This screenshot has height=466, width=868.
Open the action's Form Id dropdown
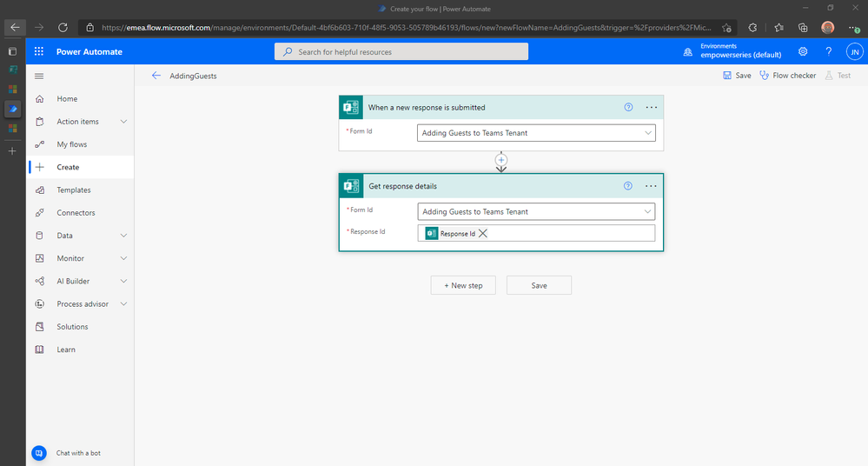(536, 211)
